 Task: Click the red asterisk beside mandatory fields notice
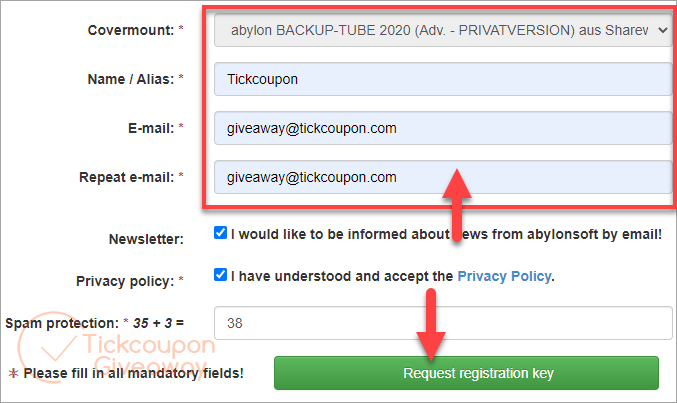[x=13, y=374]
